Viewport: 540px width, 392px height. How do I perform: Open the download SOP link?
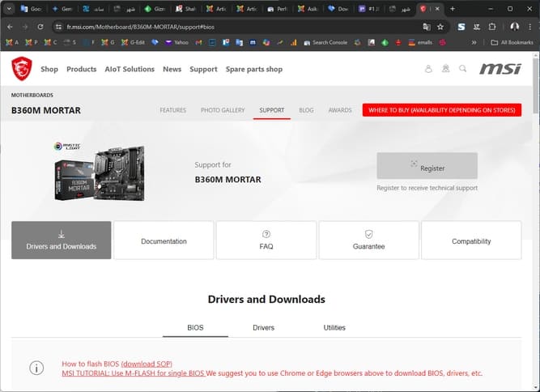pyautogui.click(x=147, y=364)
